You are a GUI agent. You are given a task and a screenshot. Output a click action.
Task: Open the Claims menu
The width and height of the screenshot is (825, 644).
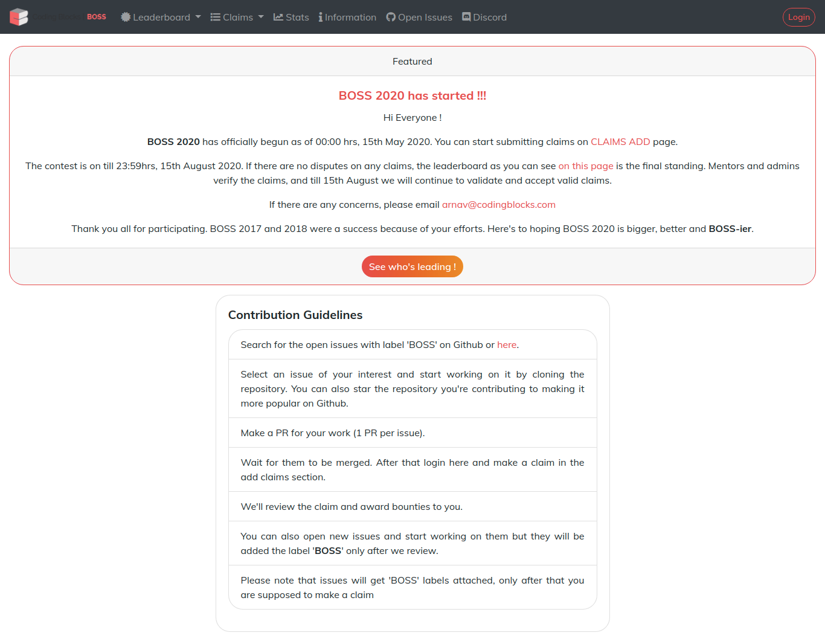237,17
